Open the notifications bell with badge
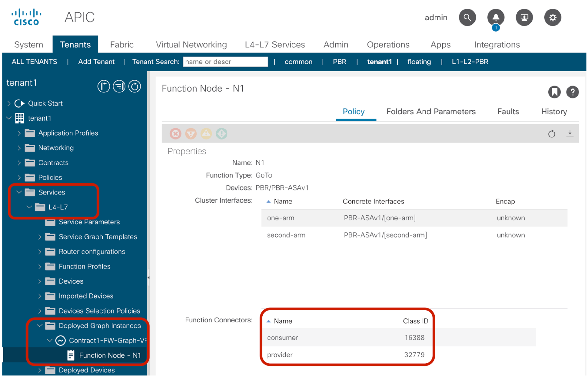 pos(496,18)
